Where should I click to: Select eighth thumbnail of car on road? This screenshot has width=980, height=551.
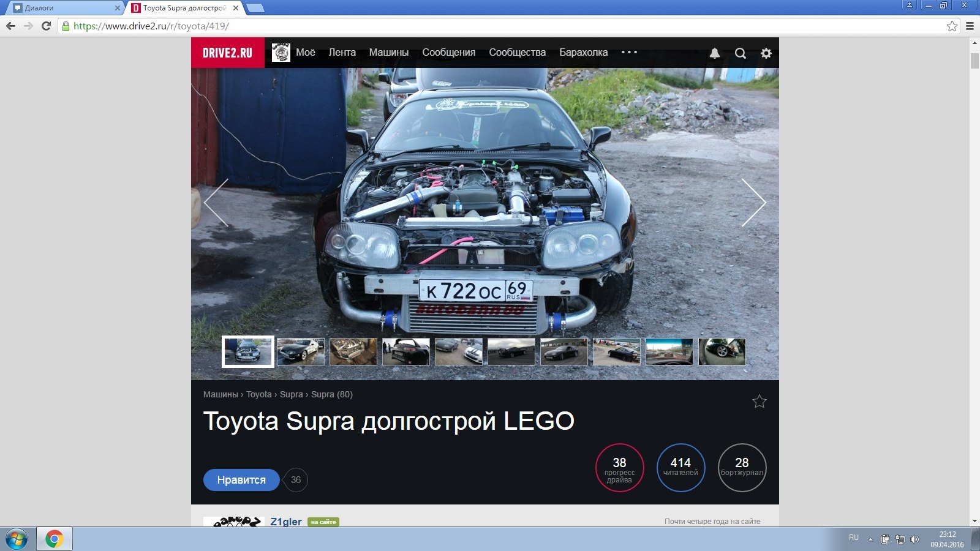click(x=617, y=352)
